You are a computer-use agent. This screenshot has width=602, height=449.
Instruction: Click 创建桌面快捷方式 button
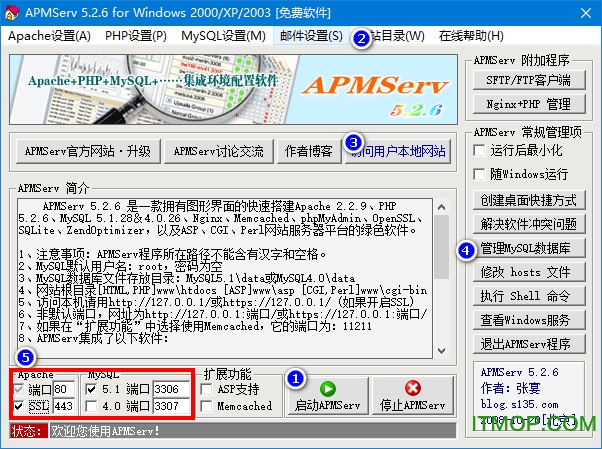529,200
